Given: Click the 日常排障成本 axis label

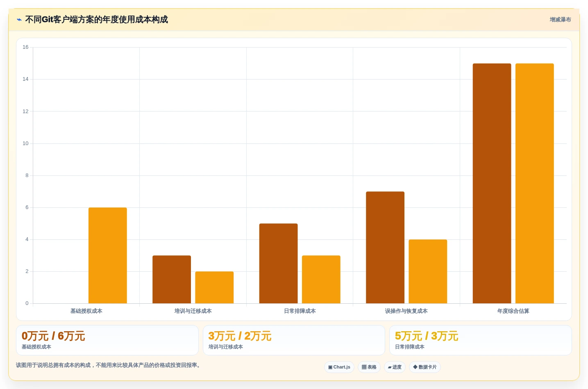Looking at the screenshot, I should pos(300,311).
